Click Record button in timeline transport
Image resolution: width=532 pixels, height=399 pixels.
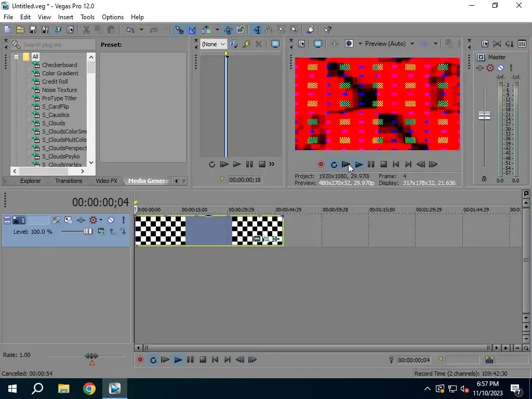click(140, 360)
